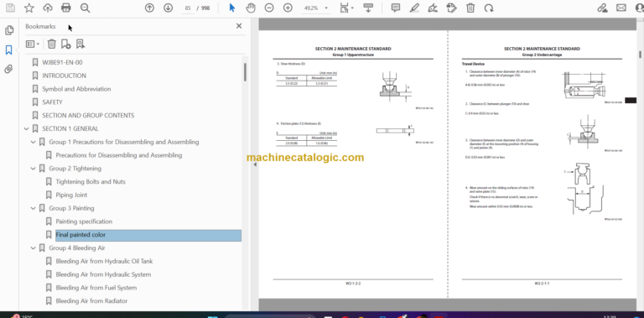Click the Save file icon
The image size is (644, 318).
click(x=10, y=8)
